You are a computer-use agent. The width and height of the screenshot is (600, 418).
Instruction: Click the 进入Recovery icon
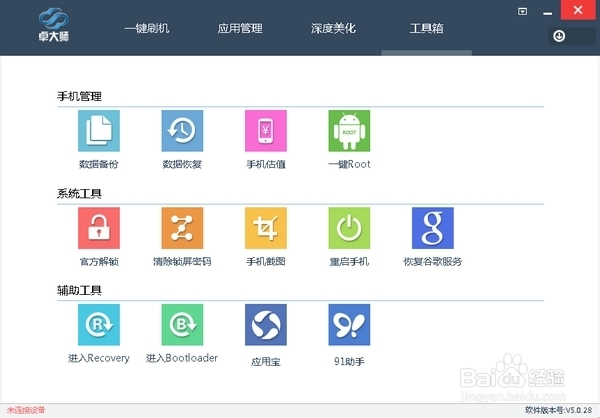click(99, 325)
